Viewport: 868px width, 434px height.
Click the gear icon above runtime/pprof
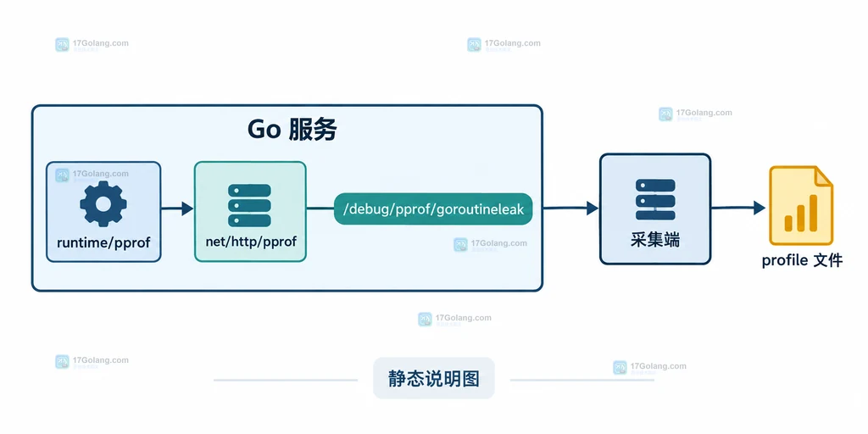point(103,203)
